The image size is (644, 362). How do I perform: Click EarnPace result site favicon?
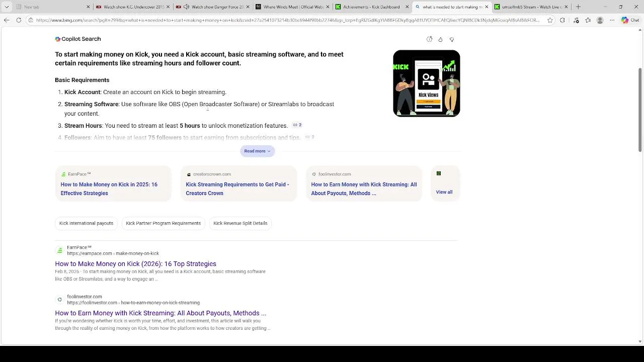(x=59, y=250)
